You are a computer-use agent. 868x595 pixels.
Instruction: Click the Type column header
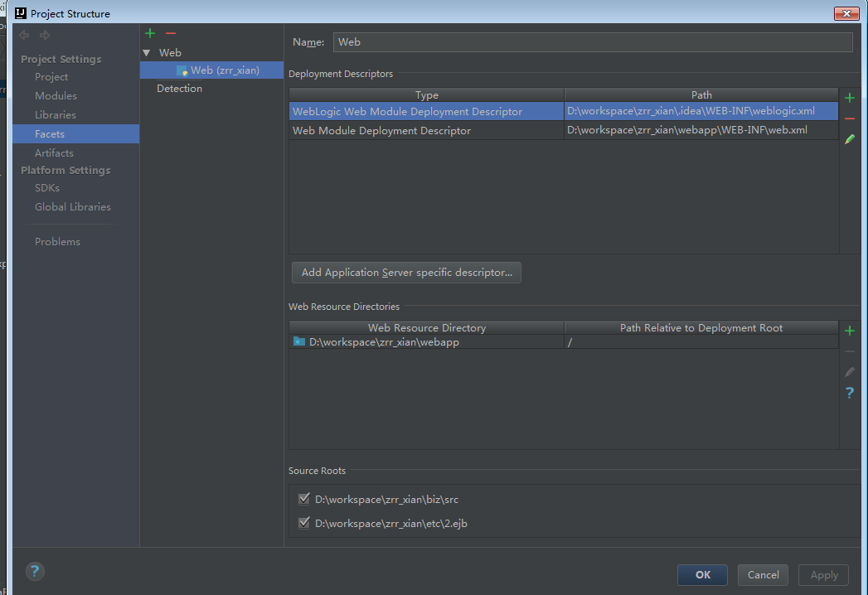point(426,94)
